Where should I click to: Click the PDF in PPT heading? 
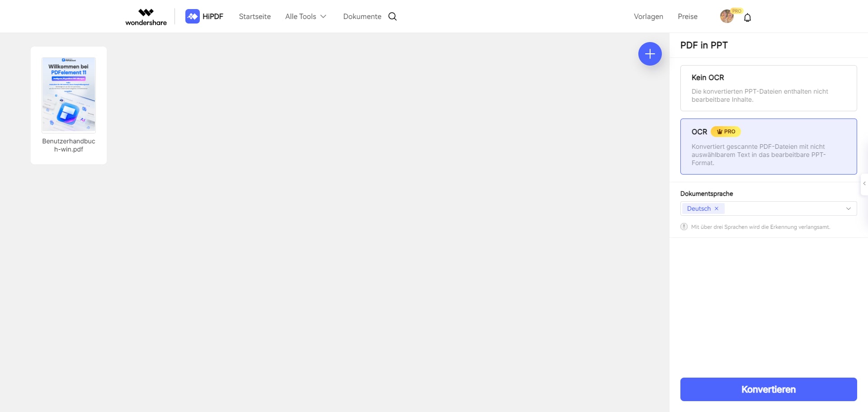click(x=704, y=45)
